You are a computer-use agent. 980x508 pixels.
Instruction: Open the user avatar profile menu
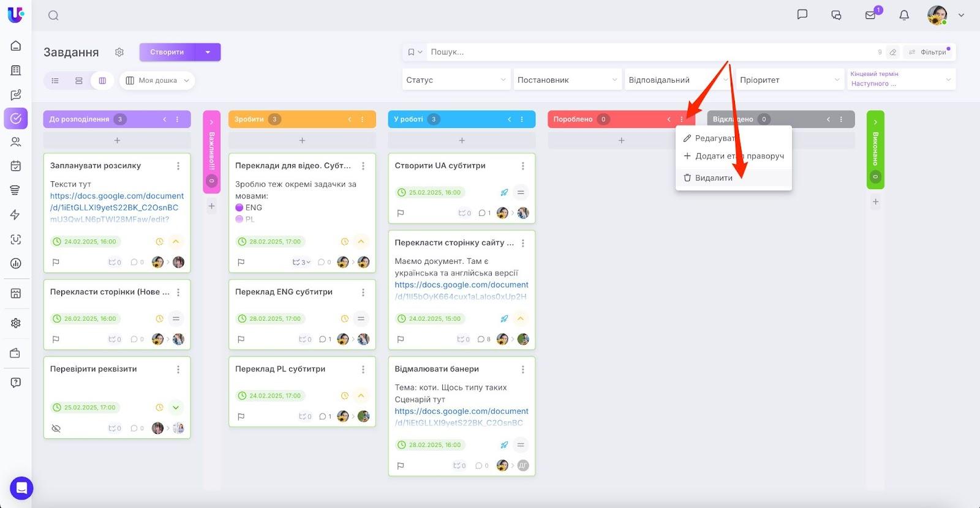(937, 15)
